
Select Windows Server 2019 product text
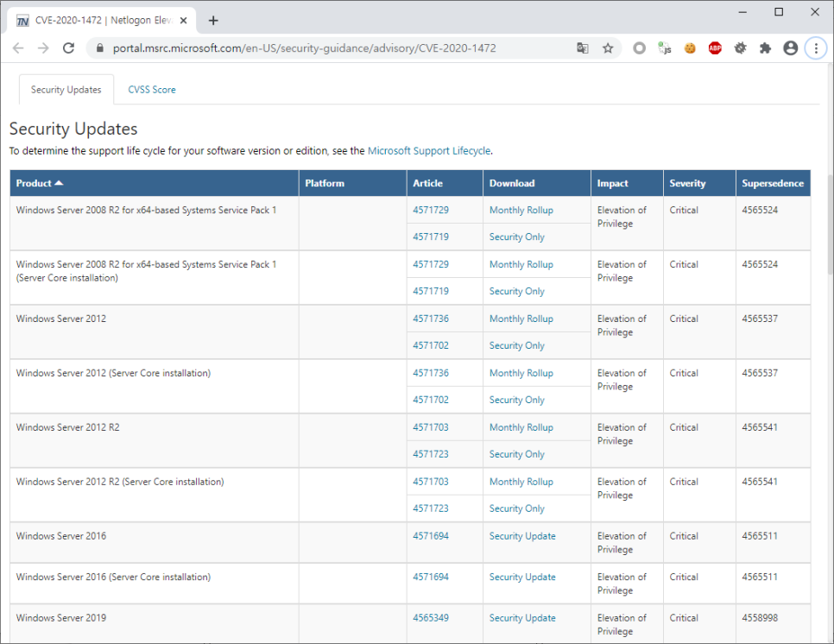click(x=61, y=617)
